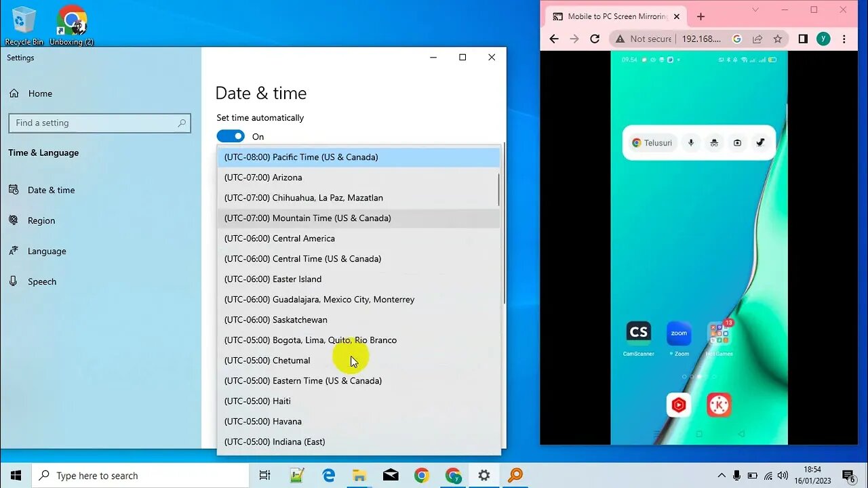
Task: Bookmark this page with the star
Action: point(778,39)
